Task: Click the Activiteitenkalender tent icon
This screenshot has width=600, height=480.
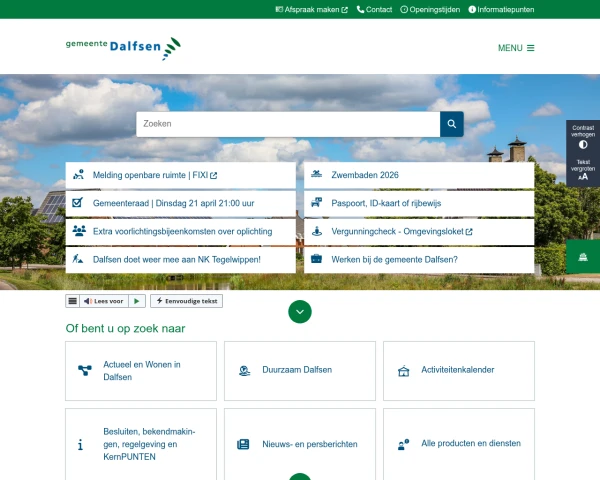Action: 404,371
